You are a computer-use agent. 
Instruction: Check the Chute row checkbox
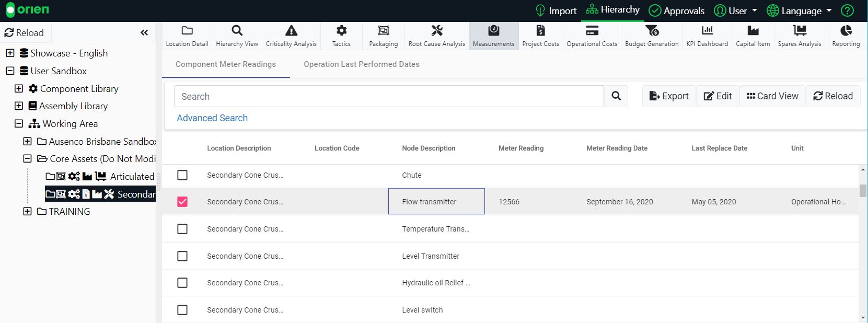coord(182,175)
